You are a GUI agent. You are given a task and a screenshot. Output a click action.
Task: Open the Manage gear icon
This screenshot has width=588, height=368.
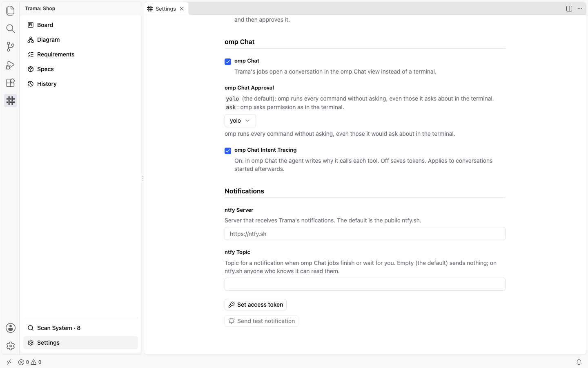11,346
